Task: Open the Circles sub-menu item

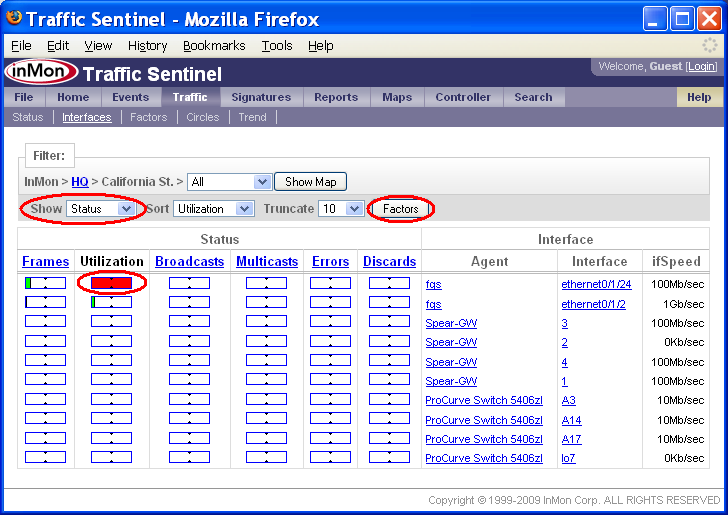Action: pyautogui.click(x=202, y=117)
